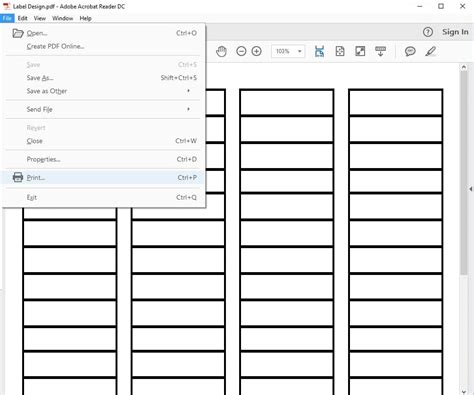Click the fit-width scrolling mode icon
Image resolution: width=474 pixels, height=395 pixels.
click(x=319, y=51)
